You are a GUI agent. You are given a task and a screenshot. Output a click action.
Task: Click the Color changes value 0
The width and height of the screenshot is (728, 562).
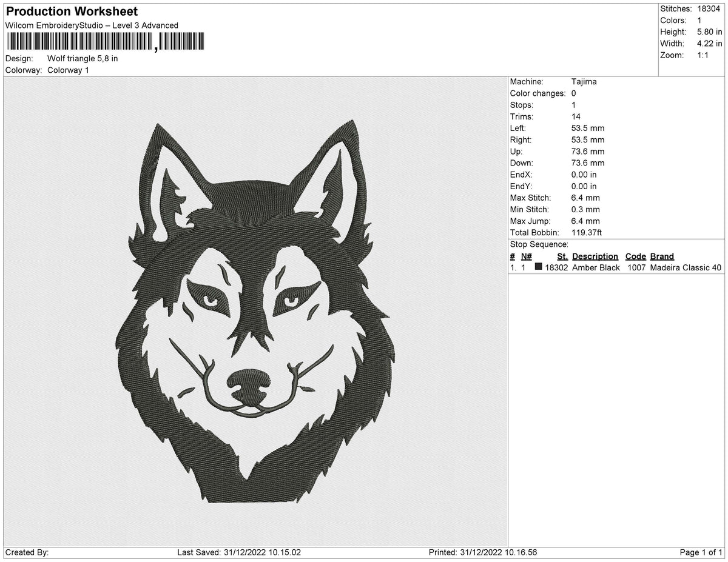[573, 93]
